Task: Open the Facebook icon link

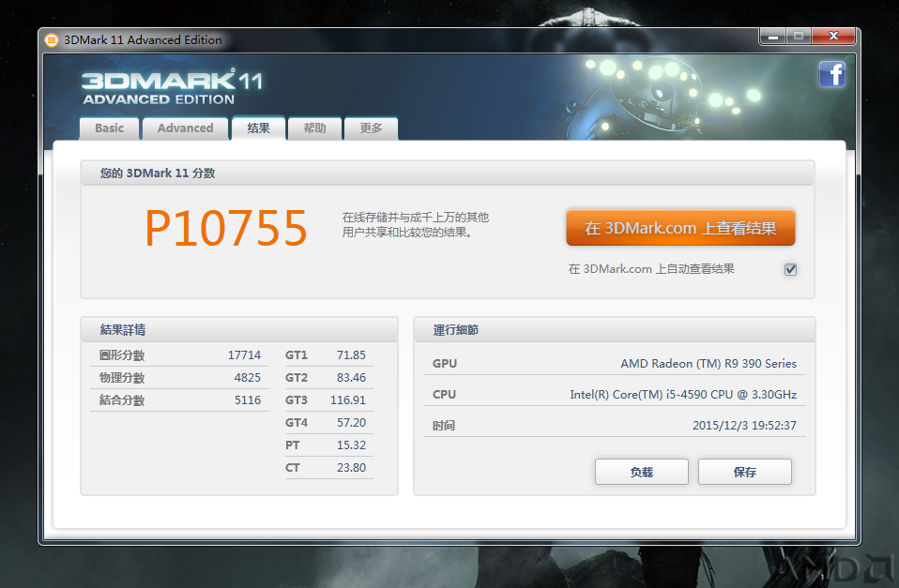Action: [832, 74]
